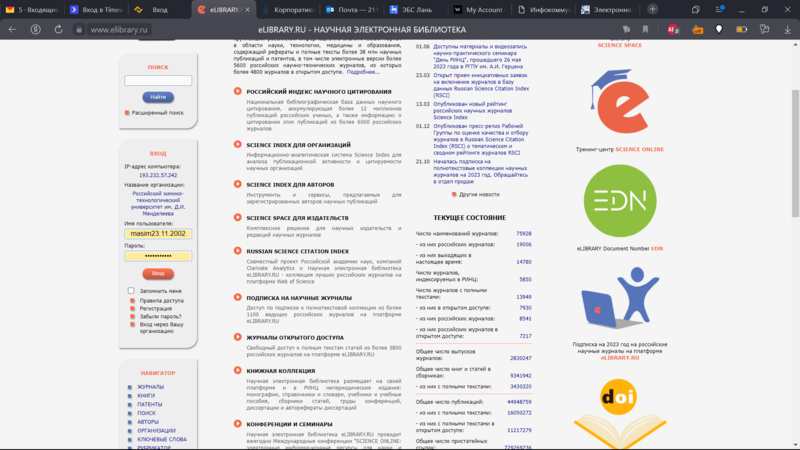The image size is (800, 450).
Task: Open news item dated 13.03
Action: click(472, 110)
